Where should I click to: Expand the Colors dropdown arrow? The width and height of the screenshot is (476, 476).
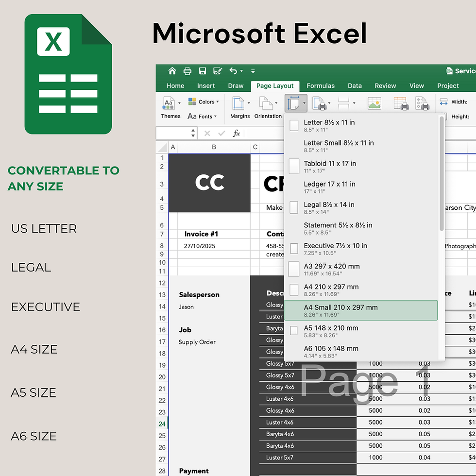click(218, 102)
